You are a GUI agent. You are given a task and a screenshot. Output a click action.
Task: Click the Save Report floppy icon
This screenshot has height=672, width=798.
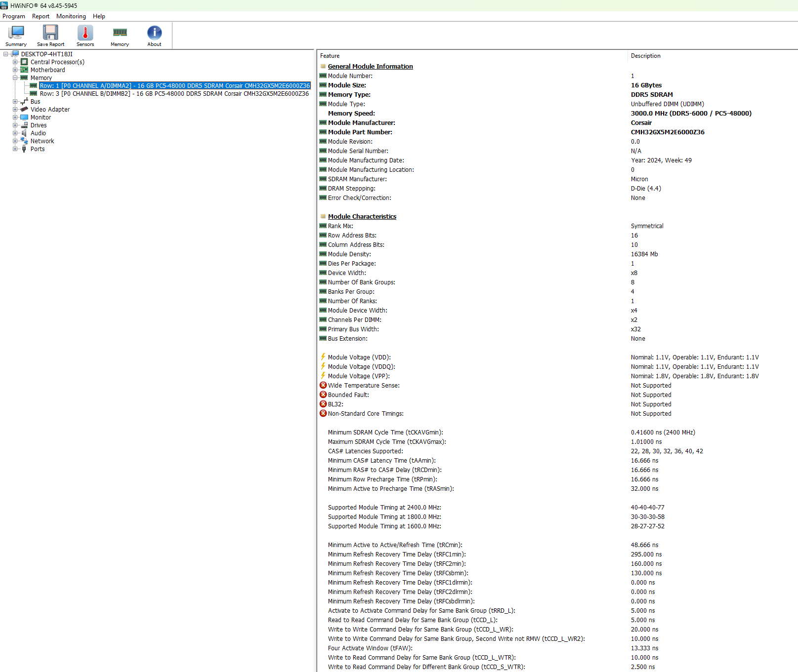50,33
